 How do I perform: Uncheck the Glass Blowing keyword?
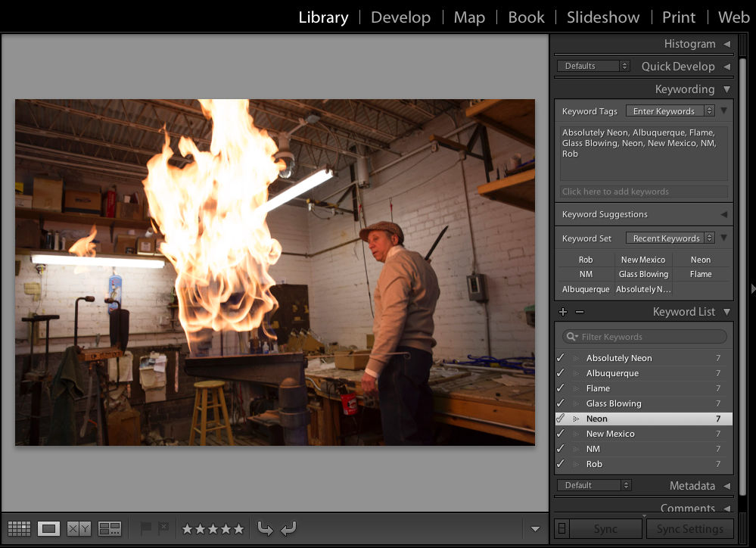tap(560, 403)
